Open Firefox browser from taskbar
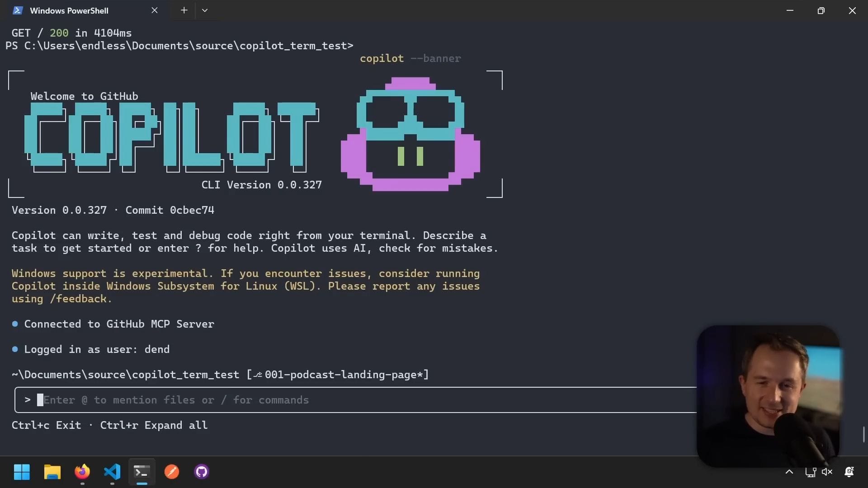The height and width of the screenshot is (488, 868). pos(82,472)
